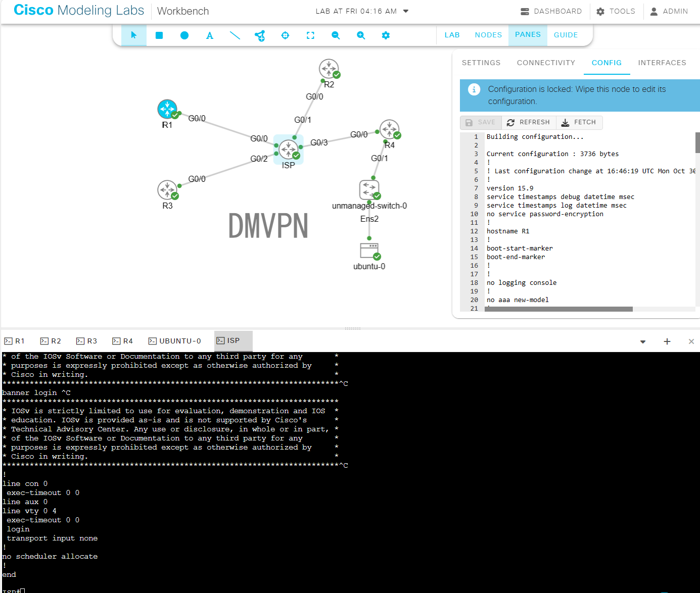Select the pointer selection tool
The image size is (700, 593).
134,35
